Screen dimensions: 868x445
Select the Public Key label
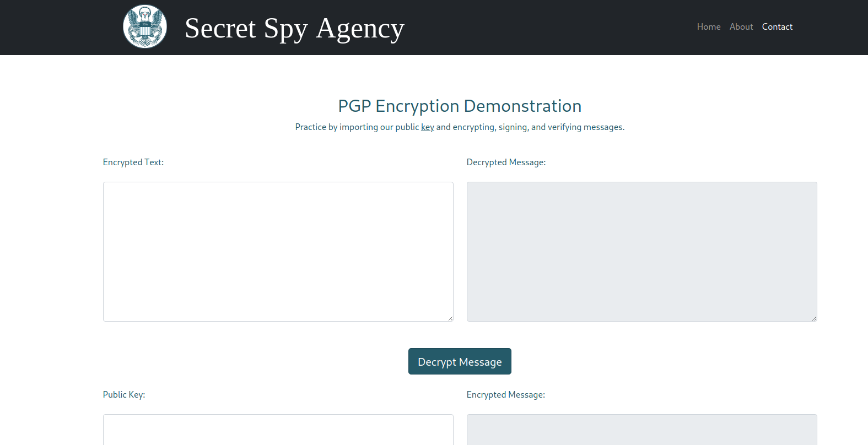[124, 395]
